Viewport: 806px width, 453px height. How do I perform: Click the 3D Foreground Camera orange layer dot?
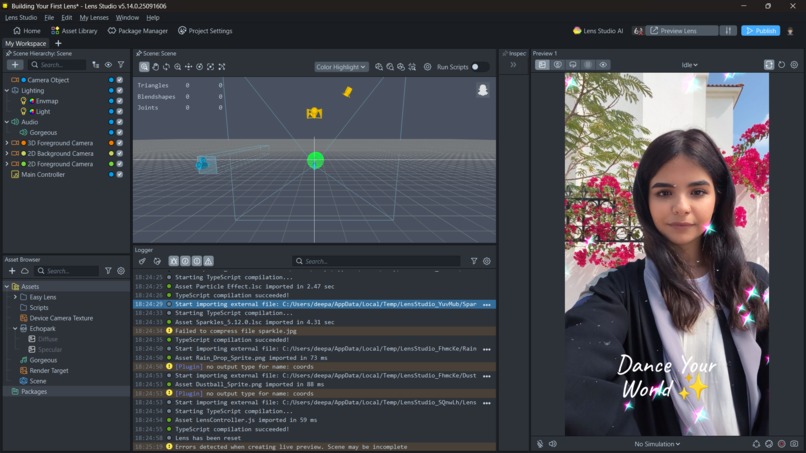pyautogui.click(x=111, y=143)
